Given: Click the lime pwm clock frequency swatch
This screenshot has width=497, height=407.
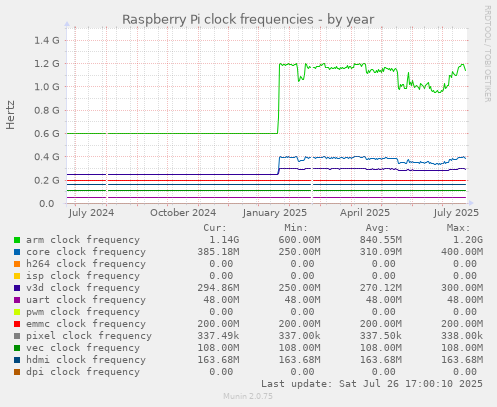Looking at the screenshot, I should click(17, 312).
